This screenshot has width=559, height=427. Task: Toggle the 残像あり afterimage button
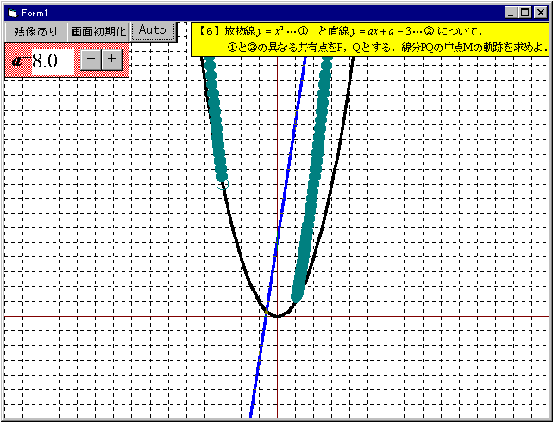(x=36, y=32)
